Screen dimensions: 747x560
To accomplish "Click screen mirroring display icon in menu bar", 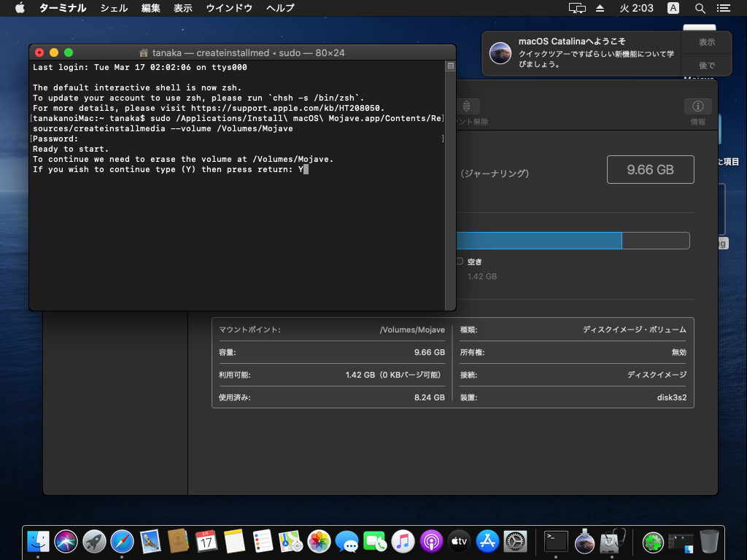I will (577, 8).
